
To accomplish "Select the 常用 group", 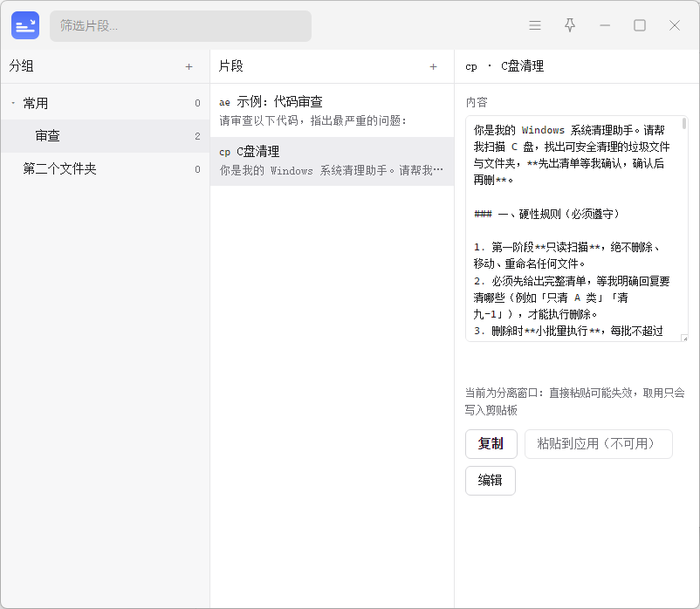I will click(x=106, y=103).
